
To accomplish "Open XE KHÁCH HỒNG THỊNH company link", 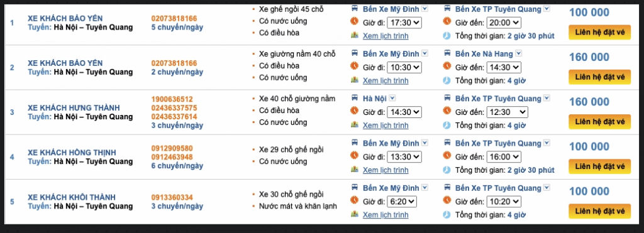I will pyautogui.click(x=72, y=153).
